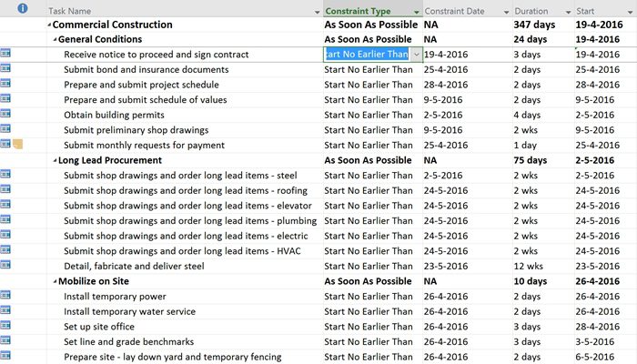This screenshot has width=637, height=364.
Task: Click constraint icon beside Receive notice to proceed
Action: 5,53
